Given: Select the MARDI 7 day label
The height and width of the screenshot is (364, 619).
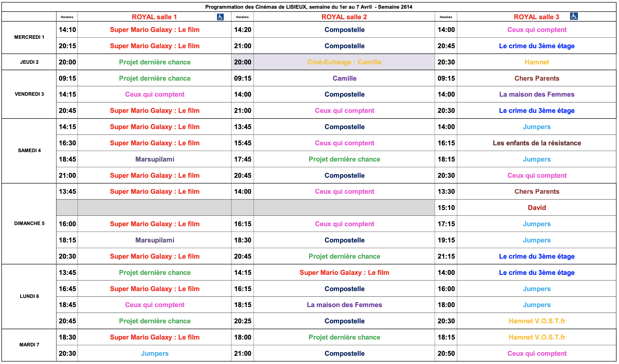Looking at the screenshot, I should [29, 344].
